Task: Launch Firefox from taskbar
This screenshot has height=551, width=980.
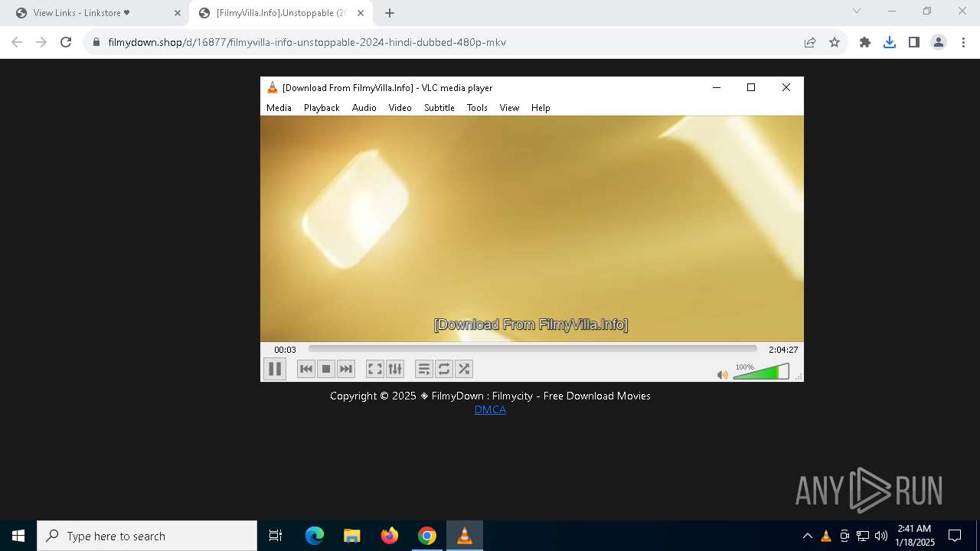Action: coord(390,536)
